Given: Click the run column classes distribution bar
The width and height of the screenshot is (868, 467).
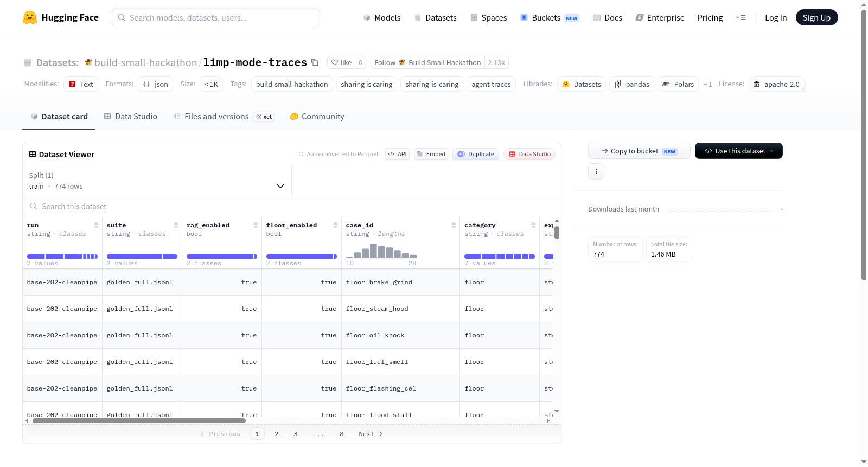Looking at the screenshot, I should click(62, 257).
